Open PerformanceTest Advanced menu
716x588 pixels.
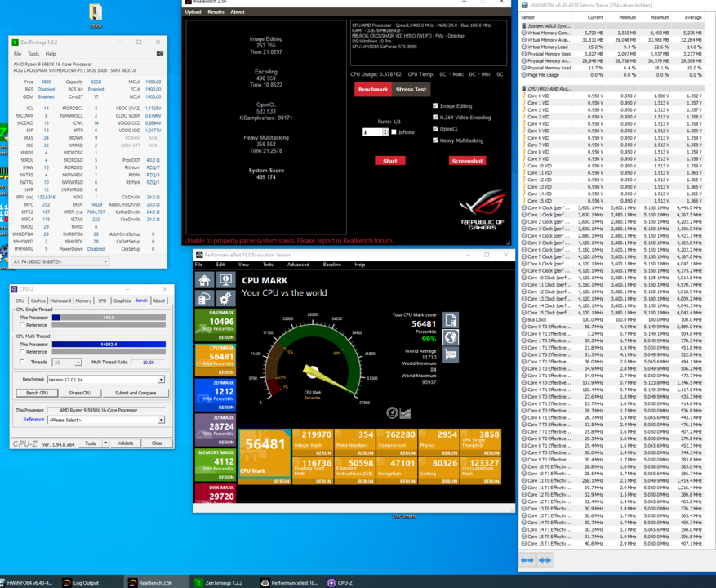pyautogui.click(x=298, y=265)
